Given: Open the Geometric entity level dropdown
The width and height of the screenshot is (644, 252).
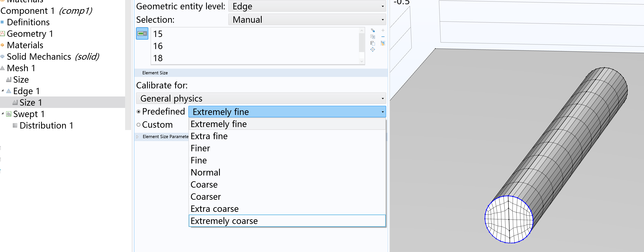Looking at the screenshot, I should (307, 6).
